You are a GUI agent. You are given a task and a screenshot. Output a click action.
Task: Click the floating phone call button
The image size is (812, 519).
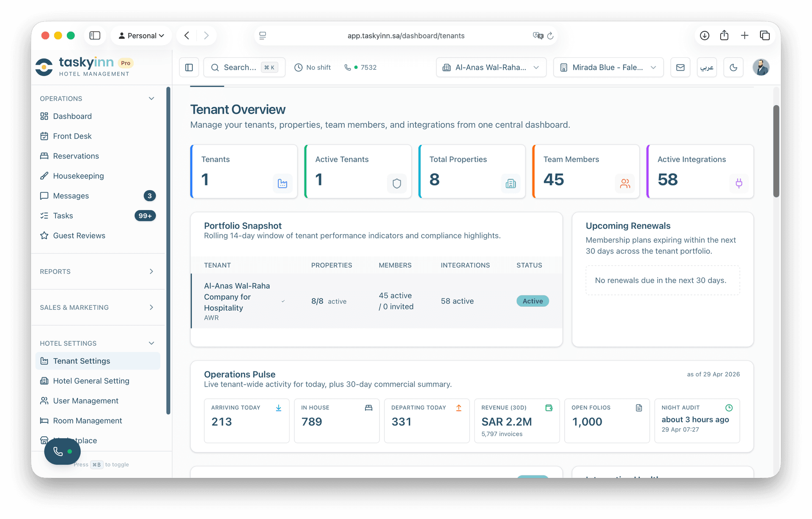pyautogui.click(x=62, y=451)
